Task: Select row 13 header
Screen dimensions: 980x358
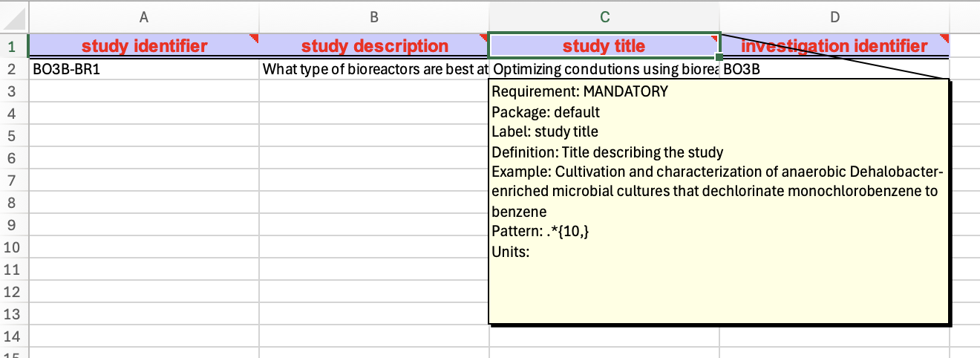Action: point(13,313)
